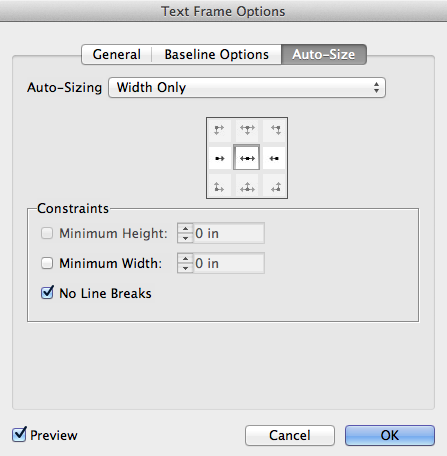Select the top-center reference point icon

coord(247,129)
